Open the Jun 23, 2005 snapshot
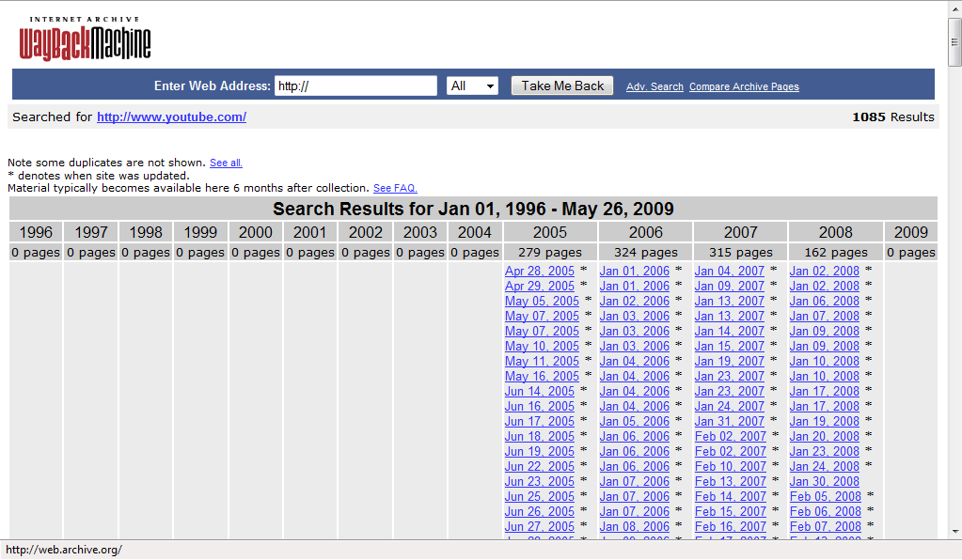962x560 pixels. click(539, 482)
